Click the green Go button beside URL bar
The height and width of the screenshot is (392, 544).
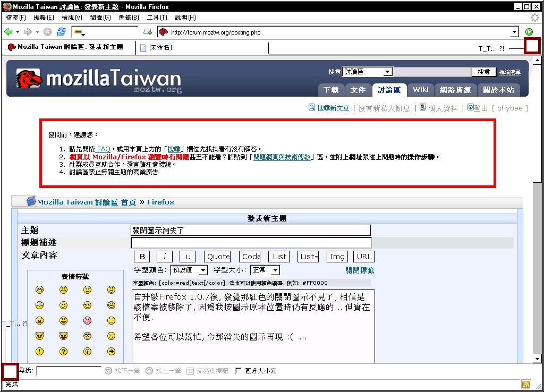(529, 32)
